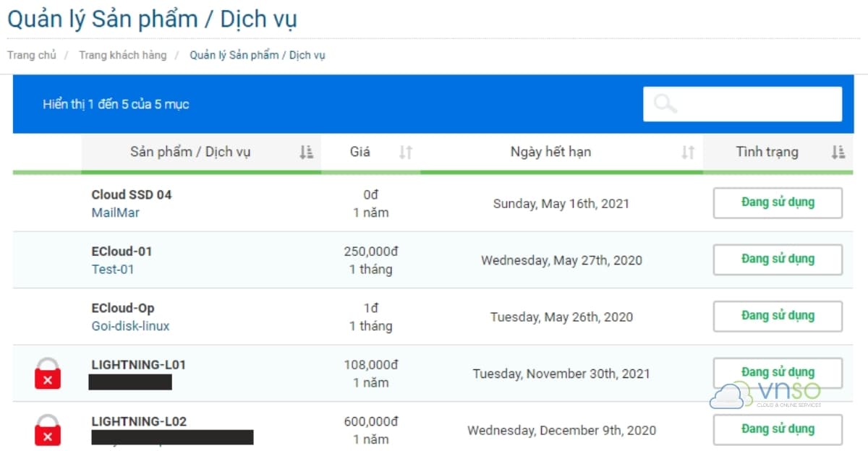The height and width of the screenshot is (451, 868).
Task: Click the Ngày hết hạn column header
Action: point(561,152)
